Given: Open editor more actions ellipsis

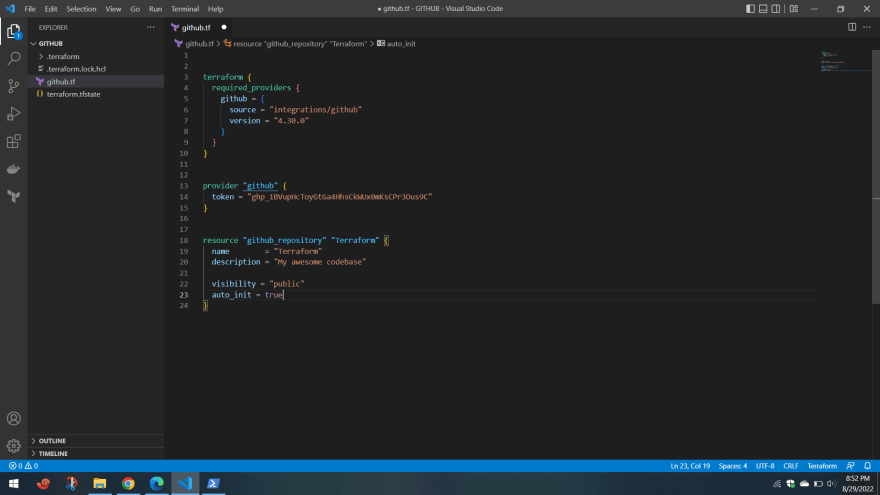Looking at the screenshot, I should tap(867, 27).
